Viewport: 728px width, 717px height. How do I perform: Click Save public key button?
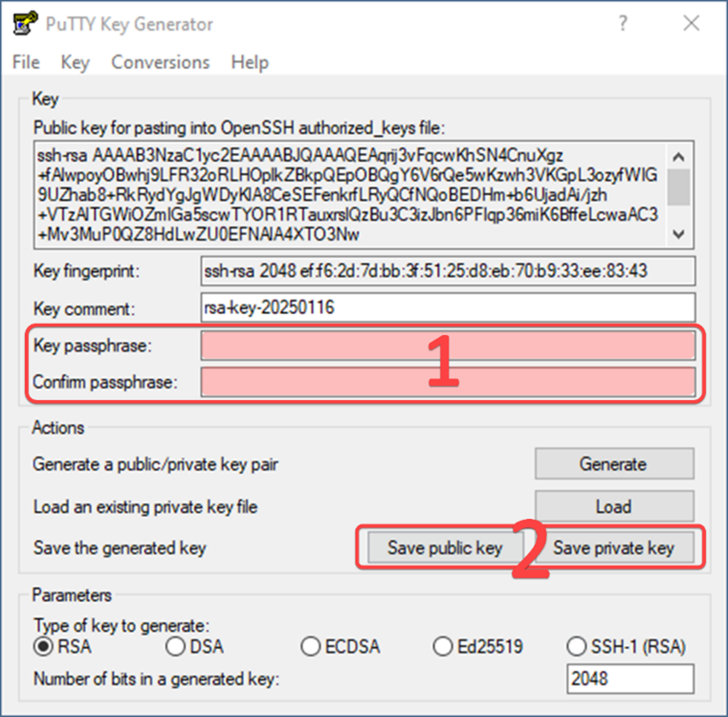[446, 548]
